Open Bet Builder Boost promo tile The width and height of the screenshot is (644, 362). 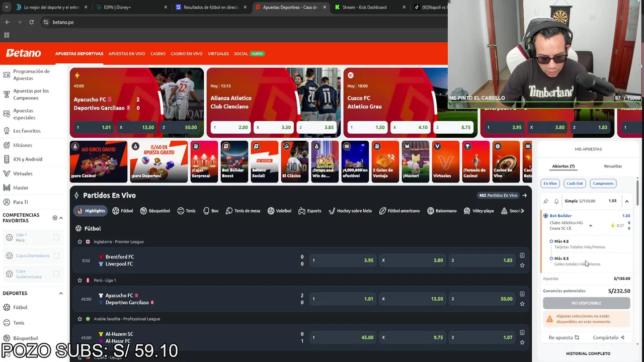[x=234, y=161]
